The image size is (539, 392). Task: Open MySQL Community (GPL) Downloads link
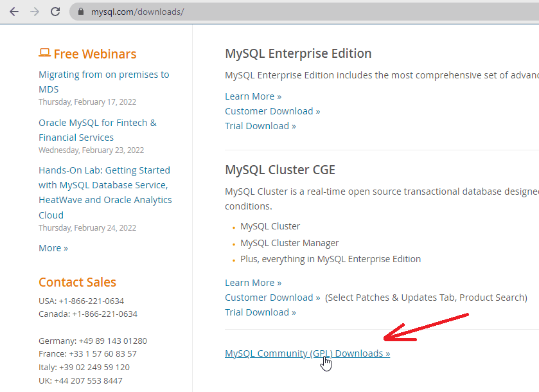point(308,353)
